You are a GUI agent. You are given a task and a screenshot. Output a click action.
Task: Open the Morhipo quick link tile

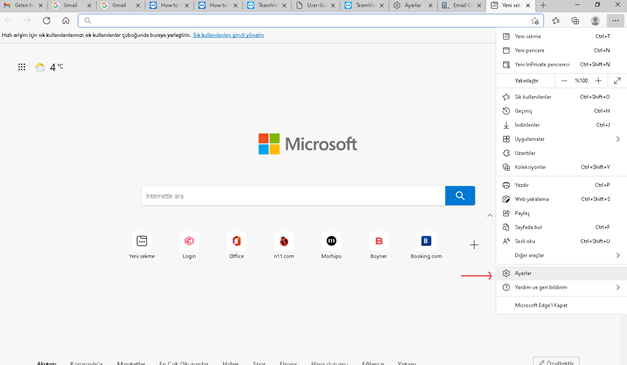click(x=331, y=245)
